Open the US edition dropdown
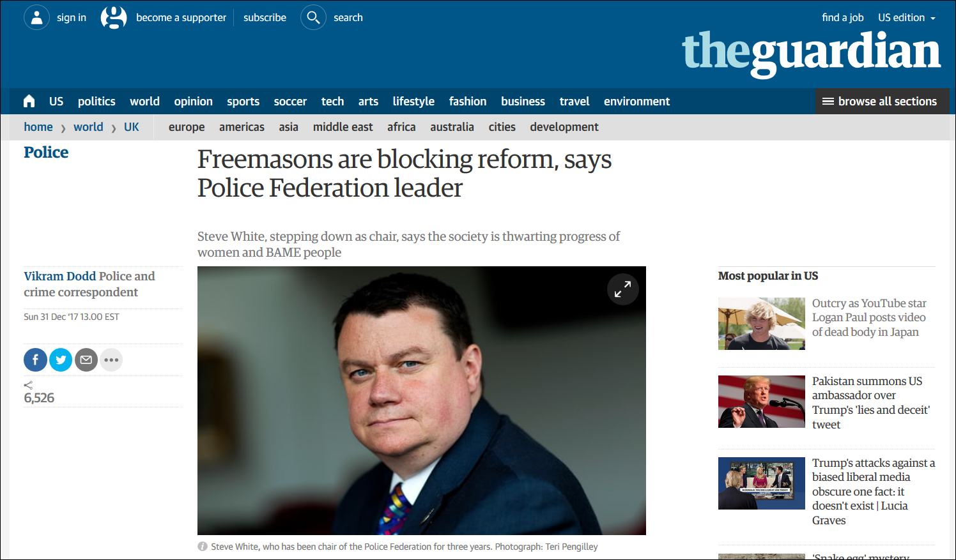Viewport: 956px width, 560px height. click(907, 17)
